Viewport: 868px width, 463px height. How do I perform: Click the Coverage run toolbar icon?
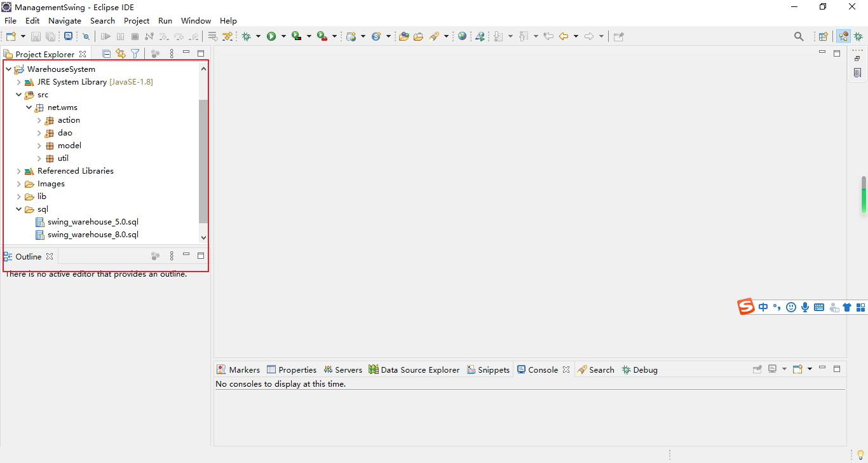coord(297,37)
